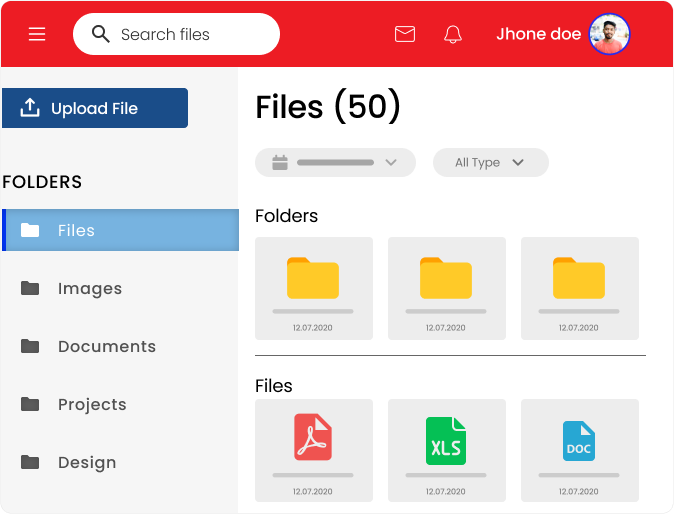Image resolution: width=674 pixels, height=514 pixels.
Task: Click the calendar icon in date filter
Action: click(x=280, y=162)
